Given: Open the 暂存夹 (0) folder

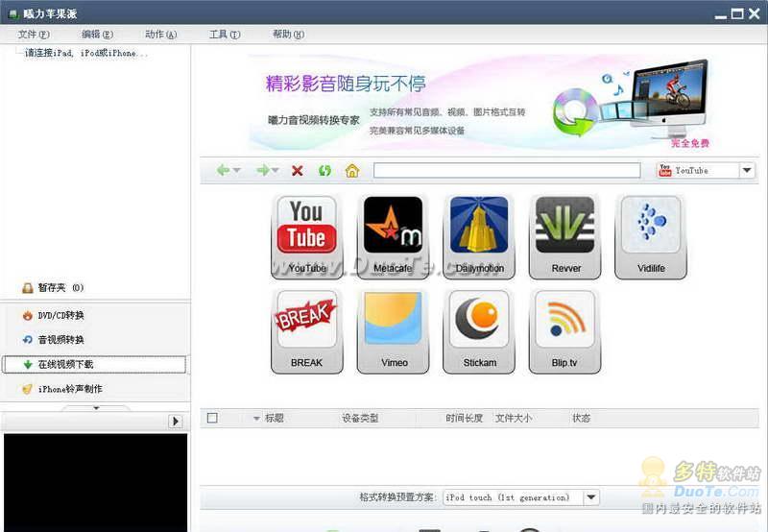Looking at the screenshot, I should 53,287.
